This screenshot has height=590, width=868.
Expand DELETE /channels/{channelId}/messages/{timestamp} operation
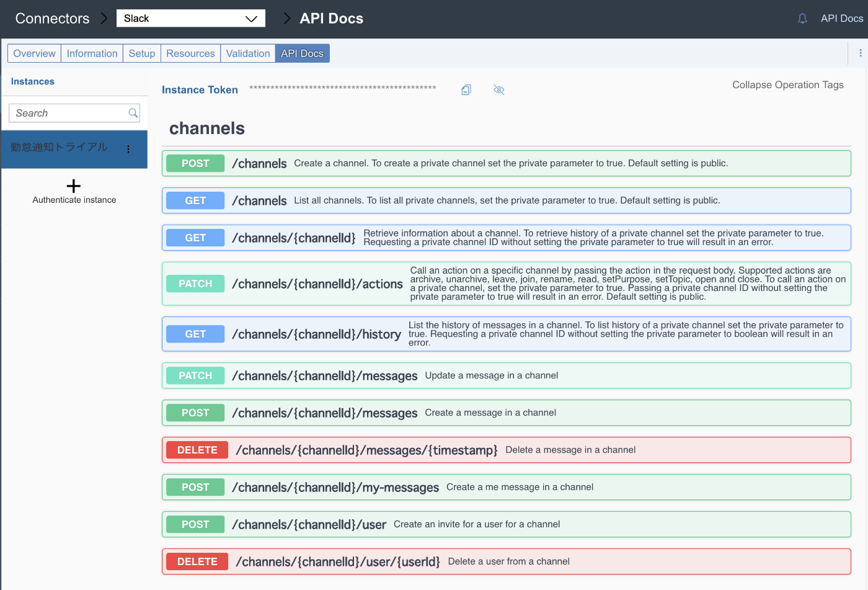pyautogui.click(x=506, y=450)
